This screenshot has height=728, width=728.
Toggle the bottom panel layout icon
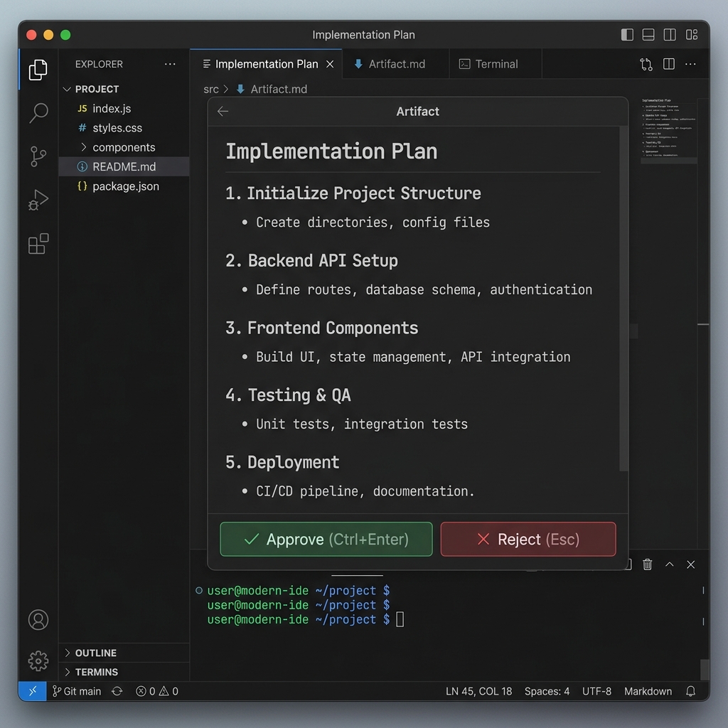648,35
